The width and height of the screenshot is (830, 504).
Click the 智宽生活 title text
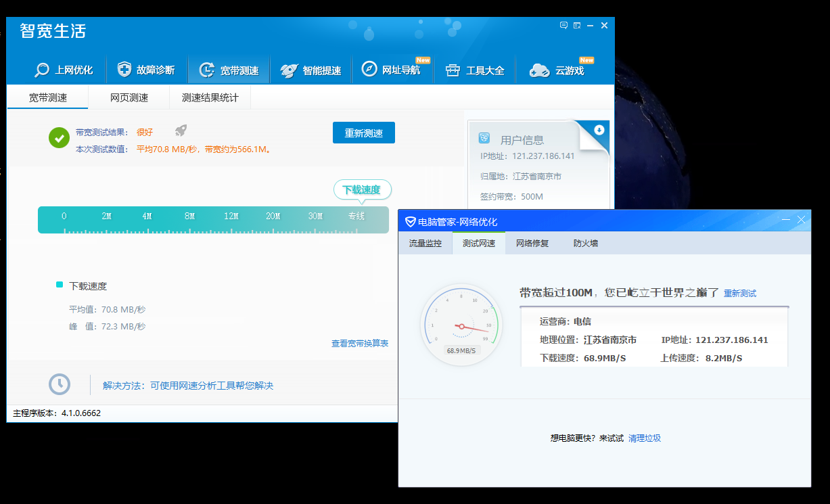[x=53, y=31]
